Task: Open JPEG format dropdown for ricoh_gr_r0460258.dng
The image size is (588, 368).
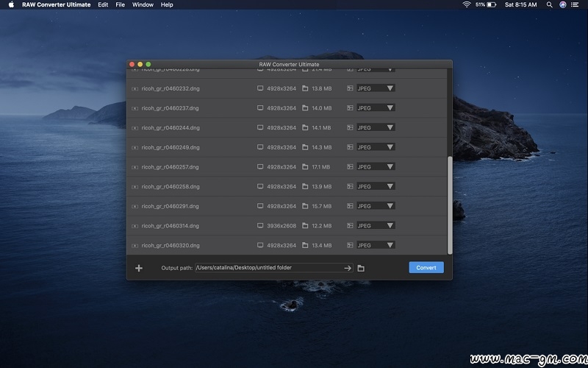Action: pyautogui.click(x=376, y=186)
